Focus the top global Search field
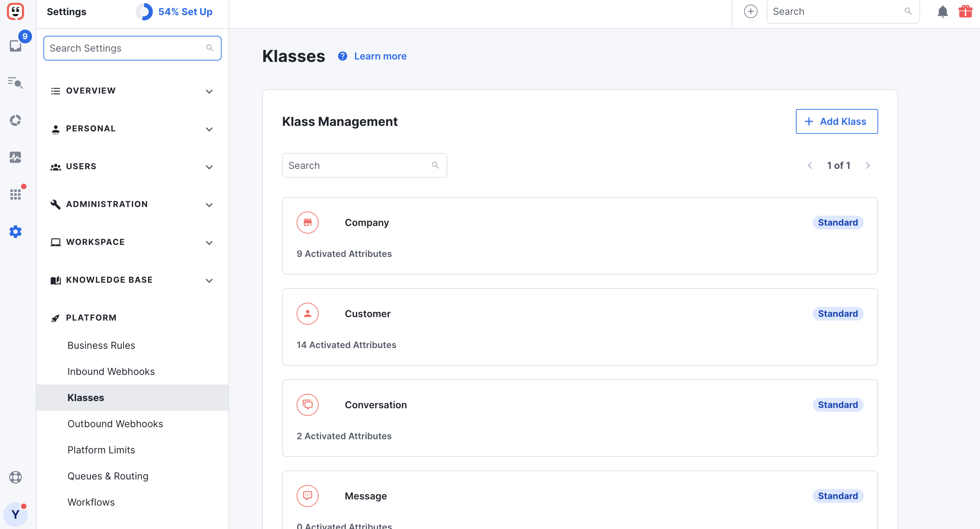Image resolution: width=980 pixels, height=529 pixels. [x=843, y=11]
